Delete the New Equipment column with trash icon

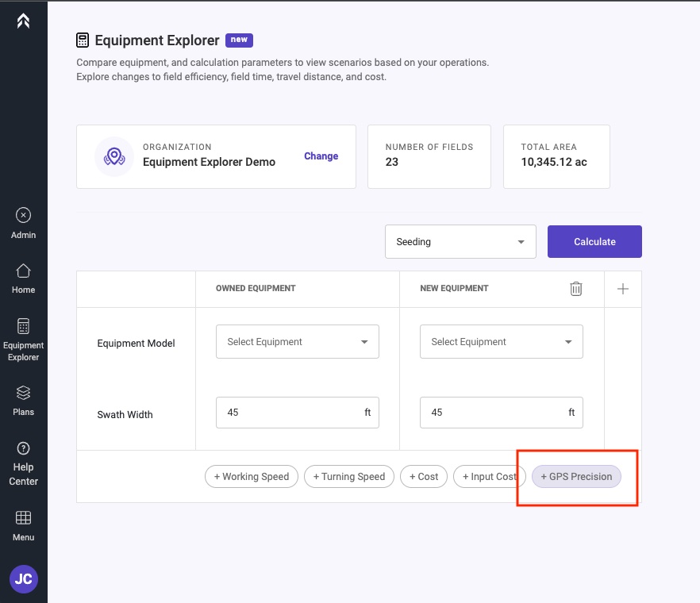click(x=576, y=289)
